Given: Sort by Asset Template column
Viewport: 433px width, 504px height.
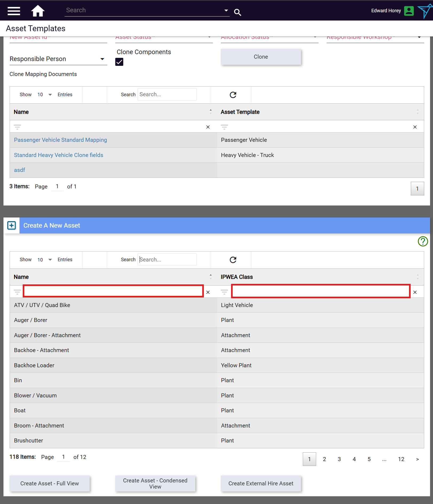Looking at the screenshot, I should coord(418,112).
